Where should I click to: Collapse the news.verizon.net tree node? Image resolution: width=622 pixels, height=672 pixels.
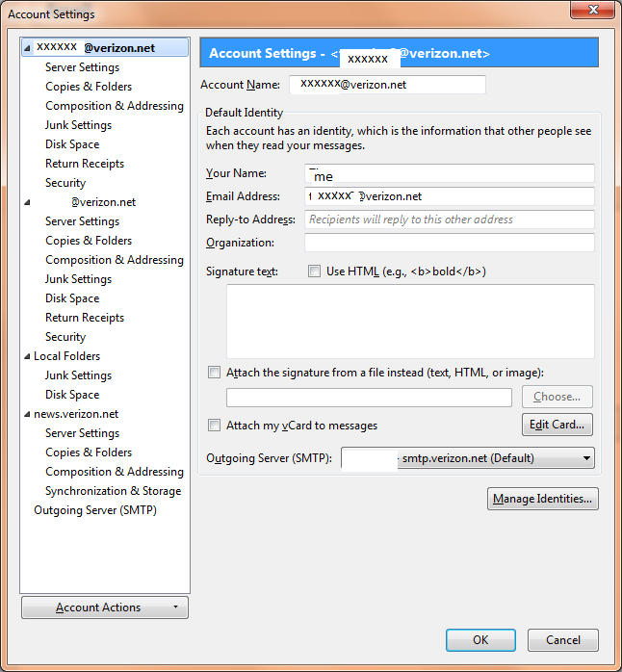(x=27, y=414)
